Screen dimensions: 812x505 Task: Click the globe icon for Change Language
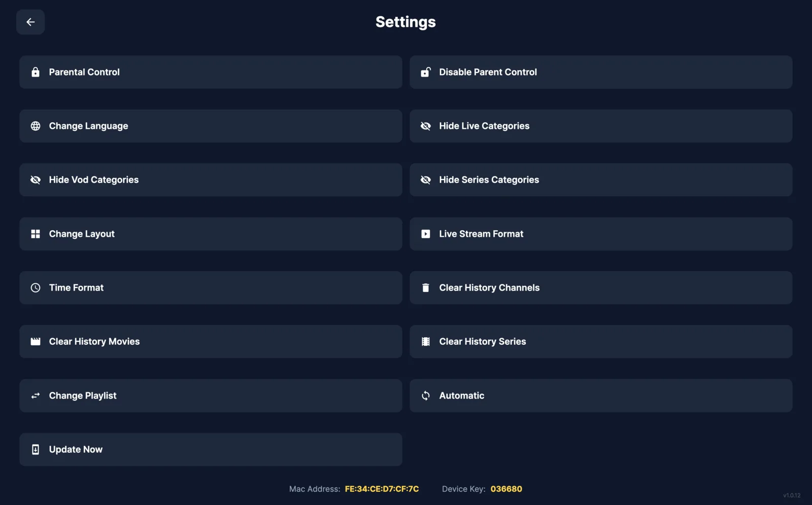[36, 126]
